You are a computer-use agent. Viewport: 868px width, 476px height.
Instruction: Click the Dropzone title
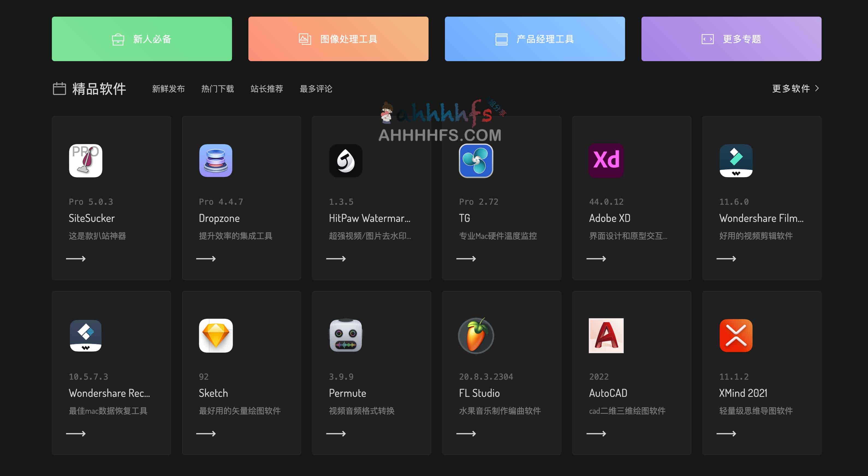219,218
